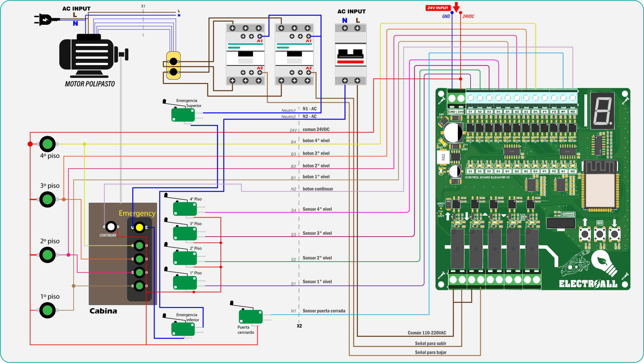The height and width of the screenshot is (363, 644).
Task: Click the Sensor puerta cerrada label
Action: tap(324, 311)
